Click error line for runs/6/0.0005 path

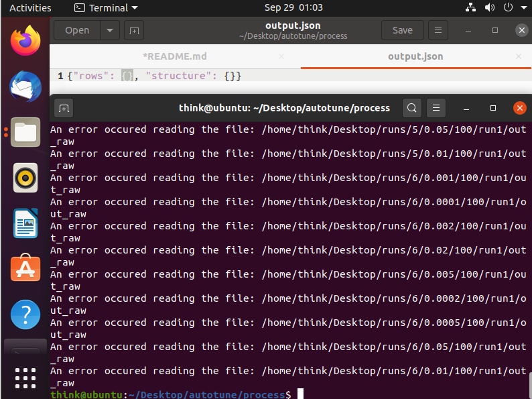tap(288, 329)
